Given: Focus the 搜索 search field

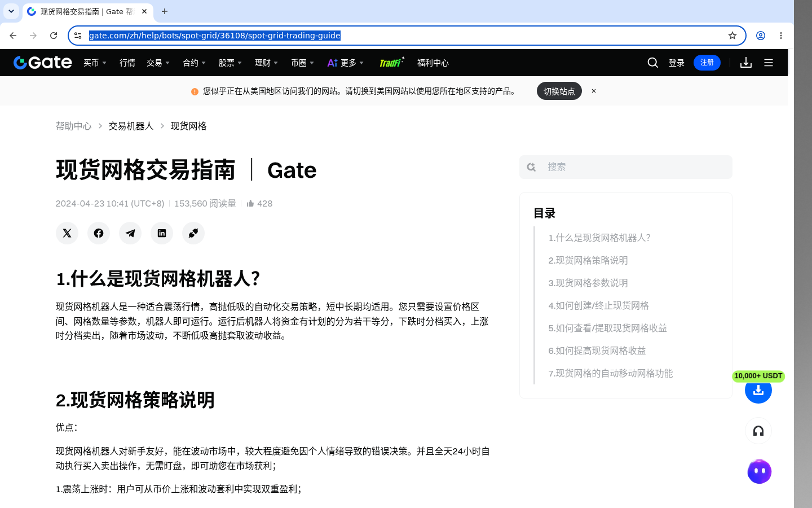Looking at the screenshot, I should [x=626, y=167].
